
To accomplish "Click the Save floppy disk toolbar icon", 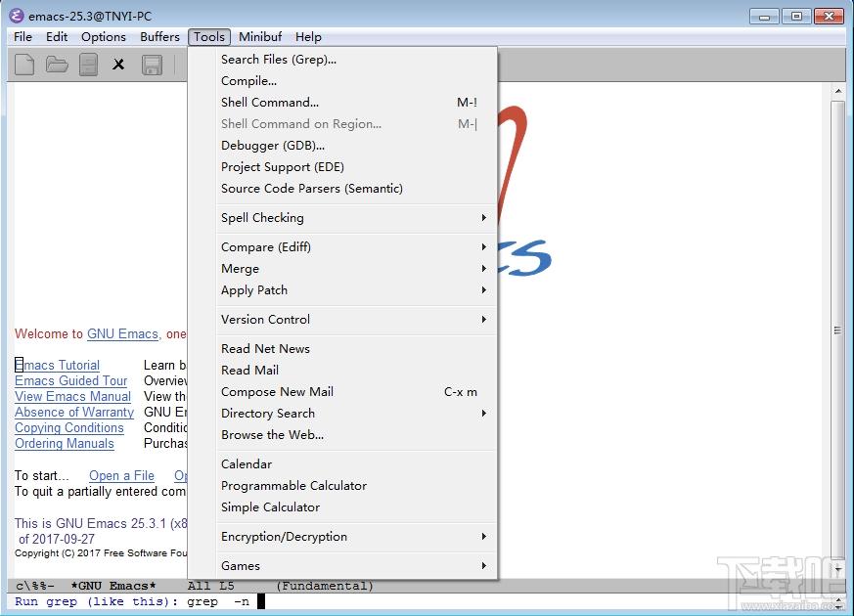I will [x=152, y=65].
